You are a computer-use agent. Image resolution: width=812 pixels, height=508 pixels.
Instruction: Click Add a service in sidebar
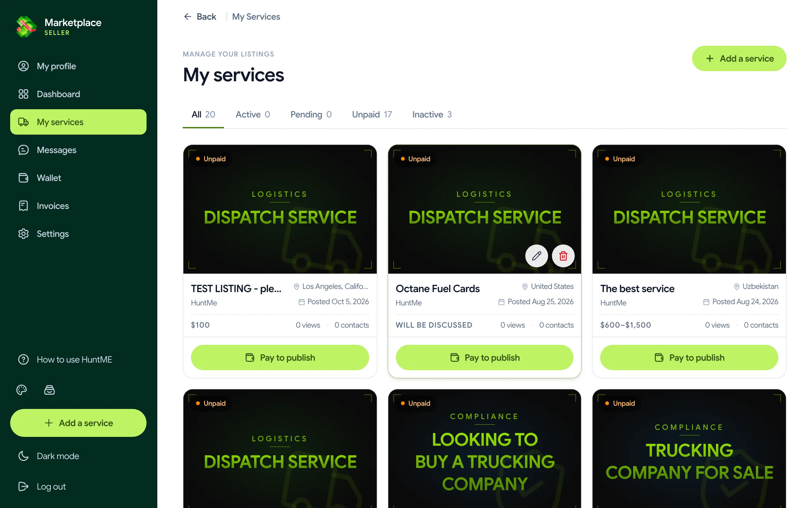[x=78, y=423]
